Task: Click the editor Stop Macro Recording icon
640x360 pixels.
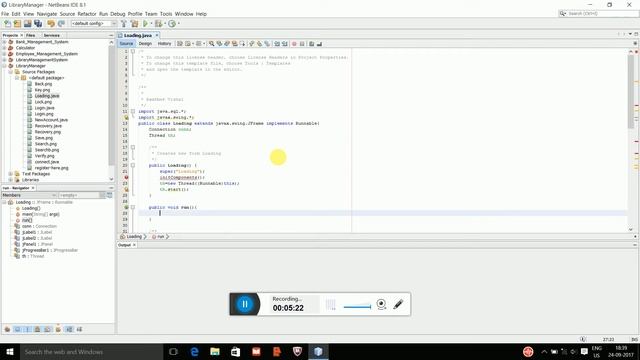Action: (x=302, y=44)
